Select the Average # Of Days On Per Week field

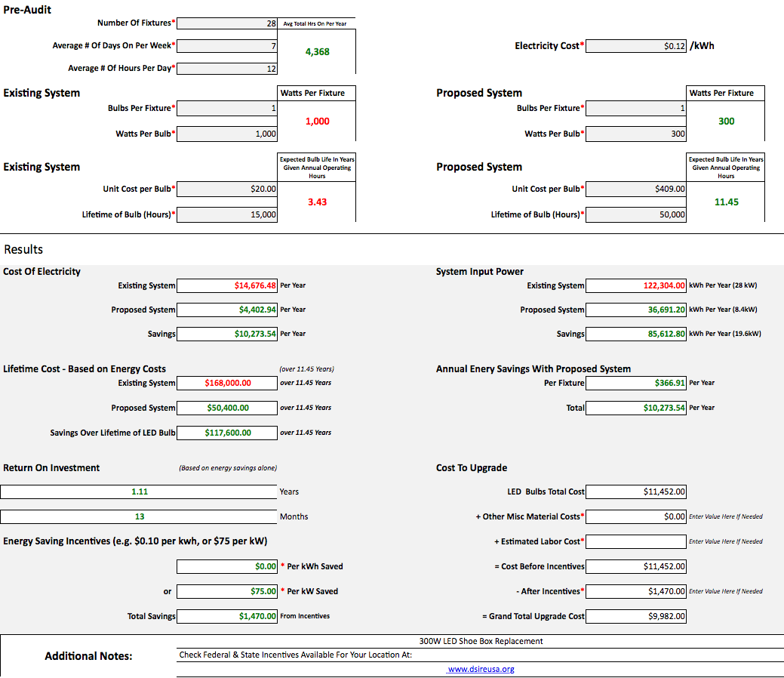click(227, 46)
